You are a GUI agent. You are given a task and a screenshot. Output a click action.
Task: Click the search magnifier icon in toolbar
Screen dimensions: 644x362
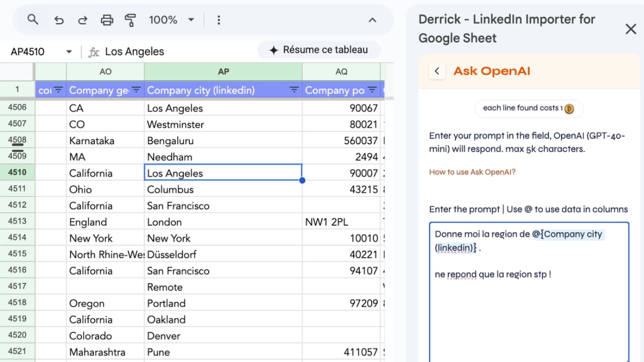[x=33, y=20]
